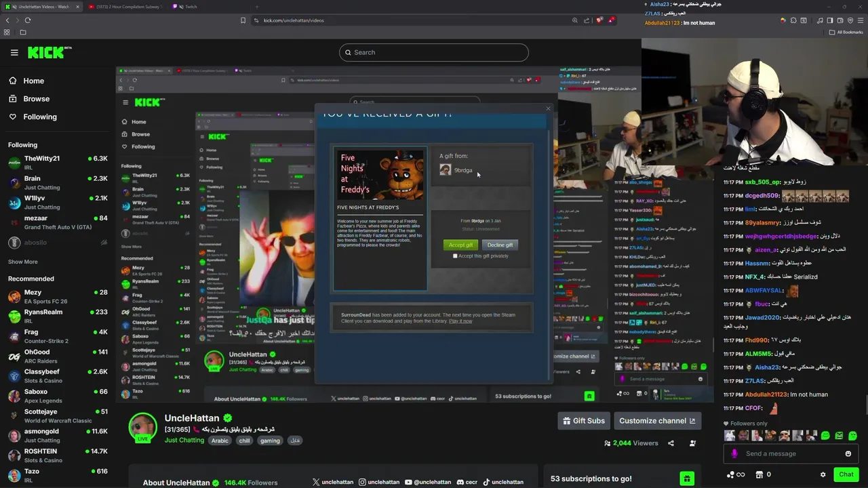Open the emoji picker in chat input
This screenshot has height=488, width=868.
(x=848, y=454)
